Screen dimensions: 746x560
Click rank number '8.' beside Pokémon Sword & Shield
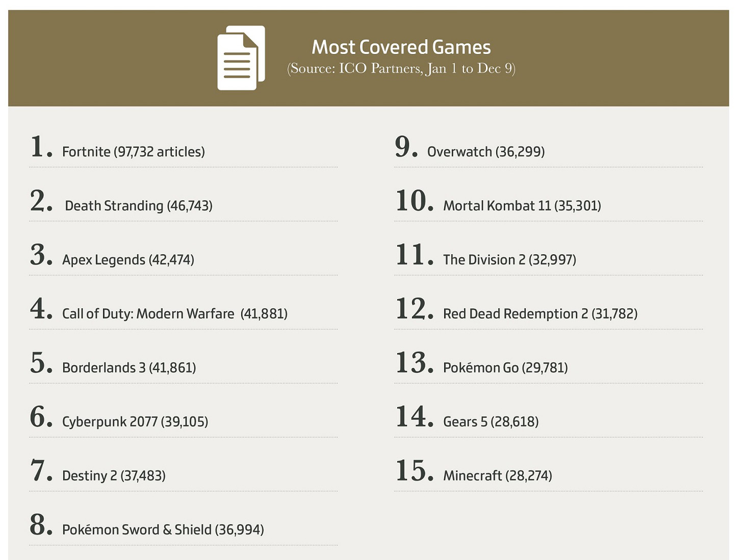[x=41, y=524]
